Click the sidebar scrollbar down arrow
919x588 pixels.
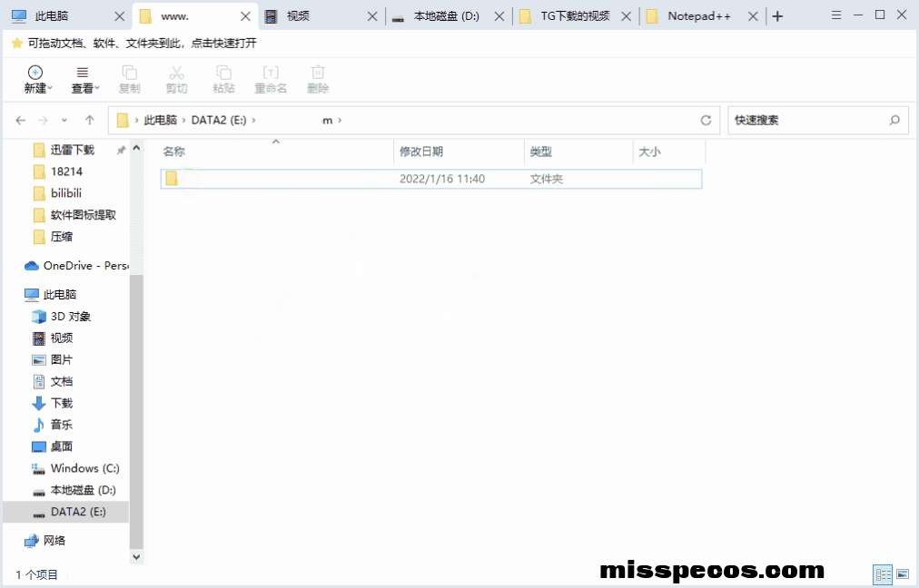136,557
